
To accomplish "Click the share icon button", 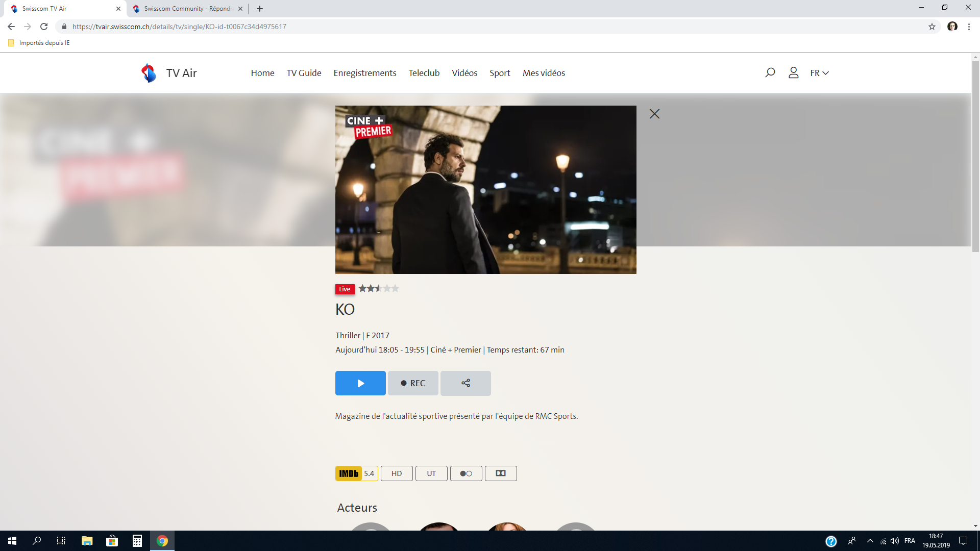I will coord(465,383).
